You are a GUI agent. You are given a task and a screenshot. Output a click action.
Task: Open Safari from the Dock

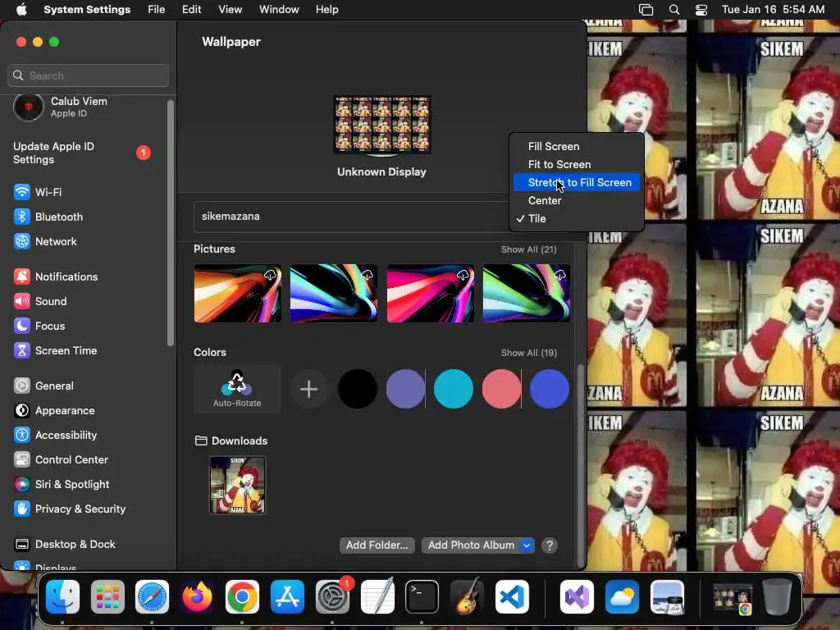[x=152, y=597]
